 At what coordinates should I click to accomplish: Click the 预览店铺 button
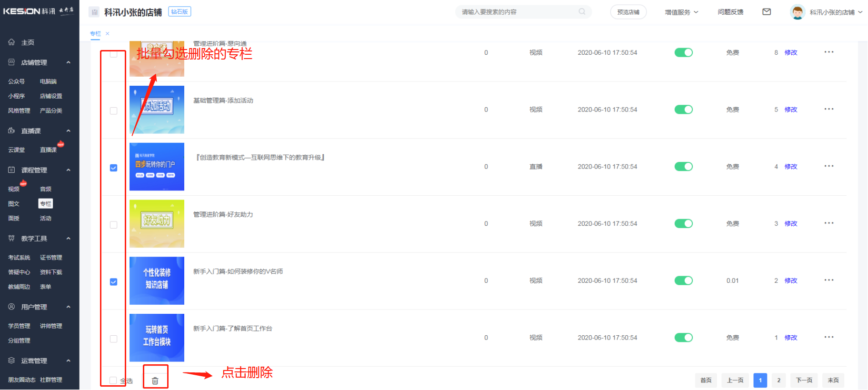click(x=628, y=12)
